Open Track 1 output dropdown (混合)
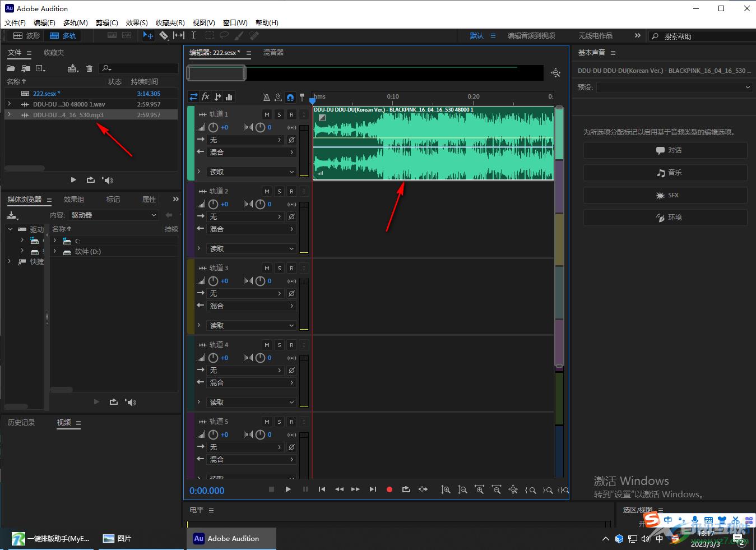Image resolution: width=756 pixels, height=550 pixels. [x=251, y=152]
